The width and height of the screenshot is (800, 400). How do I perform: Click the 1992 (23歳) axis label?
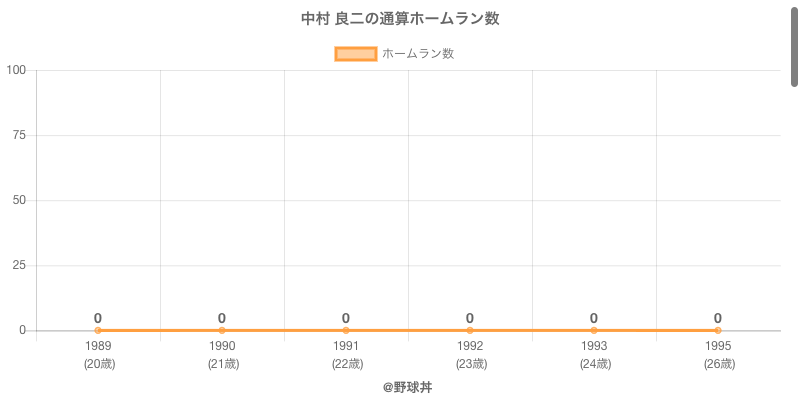(x=470, y=355)
